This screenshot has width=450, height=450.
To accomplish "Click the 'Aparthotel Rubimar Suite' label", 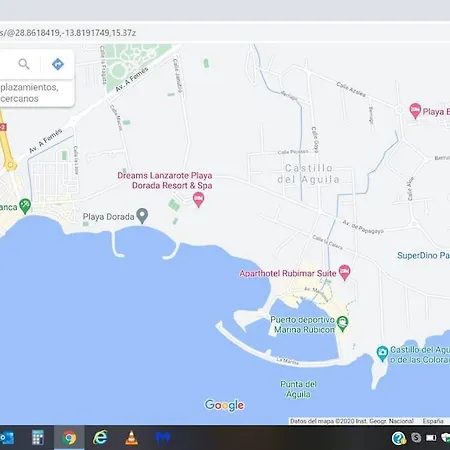I will pyautogui.click(x=288, y=273).
